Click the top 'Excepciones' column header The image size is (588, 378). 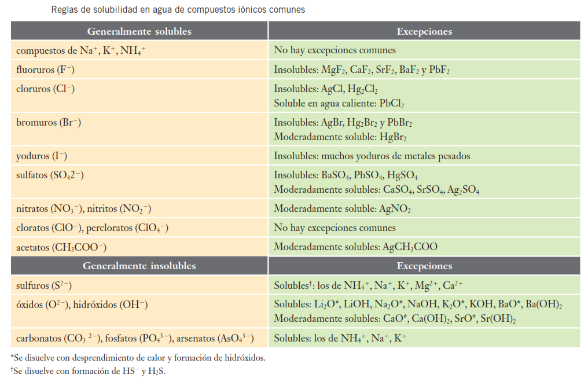click(424, 31)
